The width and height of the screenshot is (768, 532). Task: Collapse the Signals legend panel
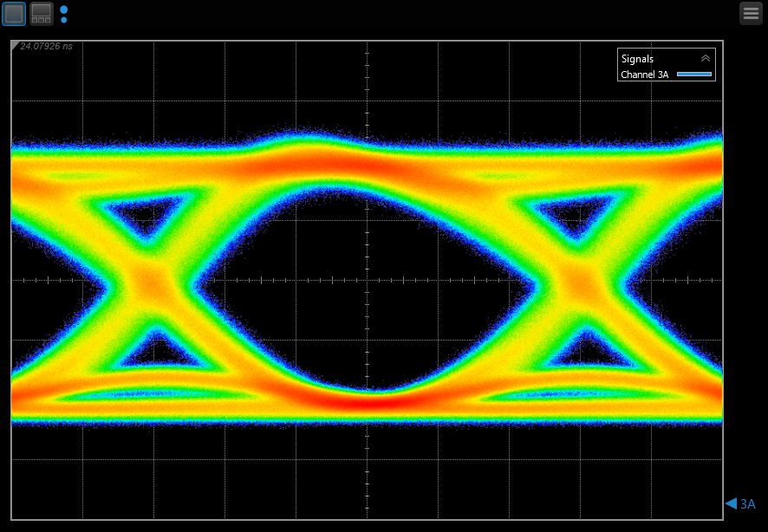point(706,59)
